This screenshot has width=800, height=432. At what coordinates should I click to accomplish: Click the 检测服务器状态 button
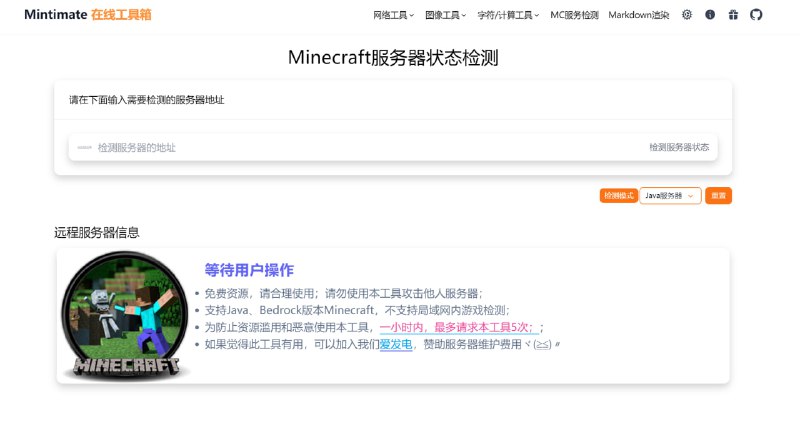(x=679, y=147)
